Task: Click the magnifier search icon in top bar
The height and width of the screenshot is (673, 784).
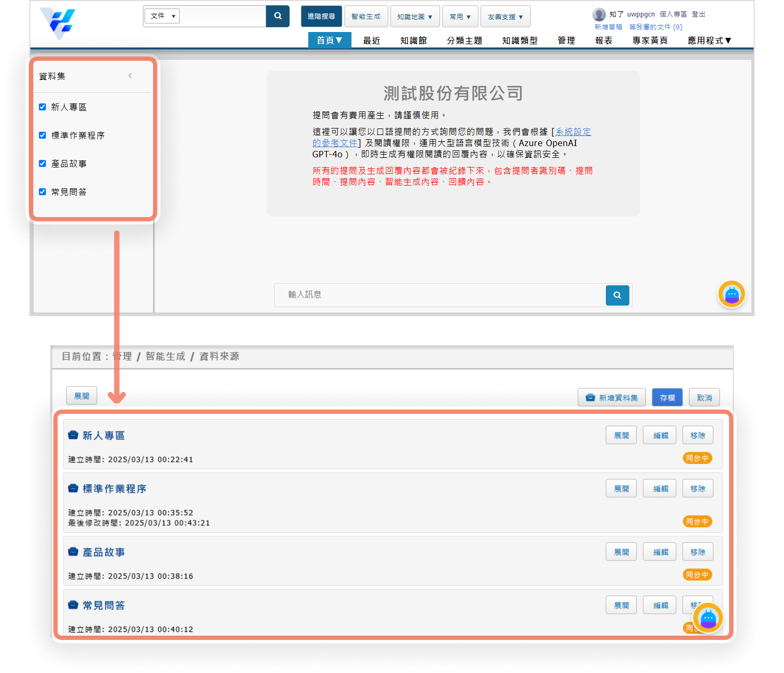Action: pos(277,16)
